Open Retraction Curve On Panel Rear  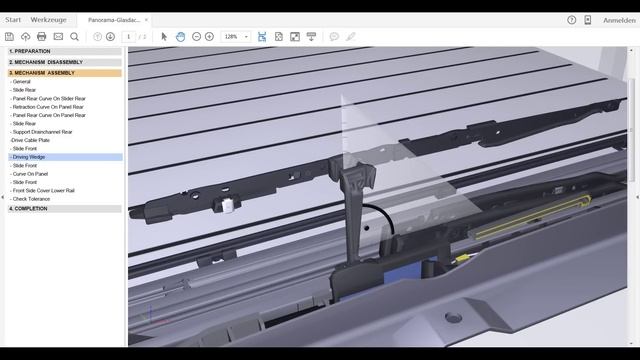click(47, 107)
